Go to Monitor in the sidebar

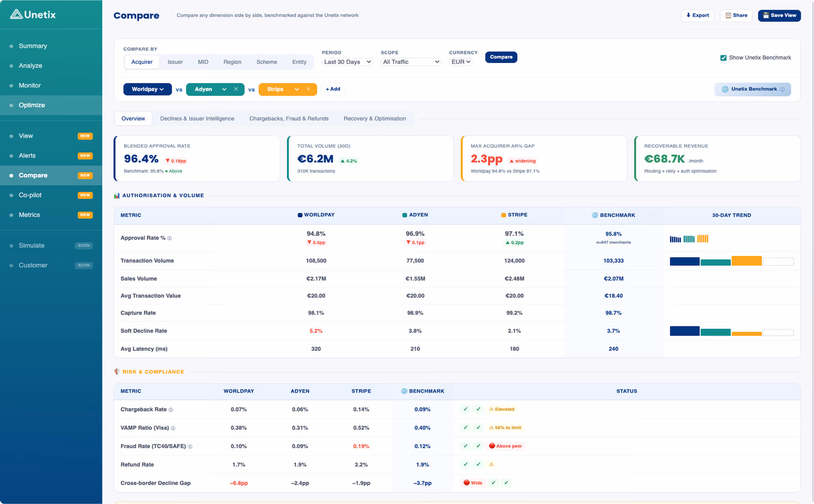pos(51,85)
